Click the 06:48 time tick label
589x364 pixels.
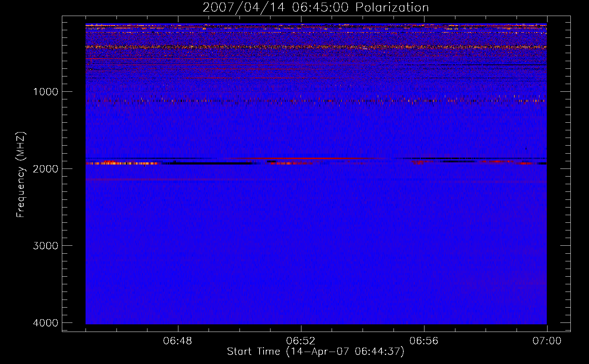178,341
